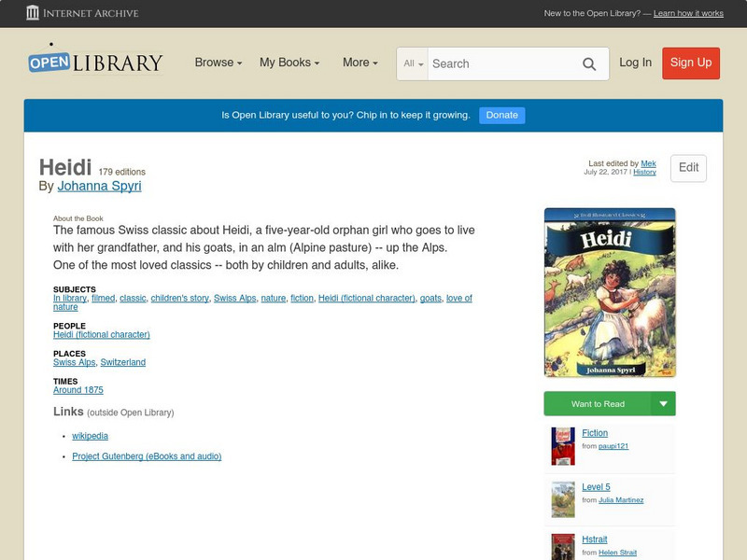Select the Want to Read button
Screen dimensions: 747x560
pyautogui.click(x=598, y=403)
